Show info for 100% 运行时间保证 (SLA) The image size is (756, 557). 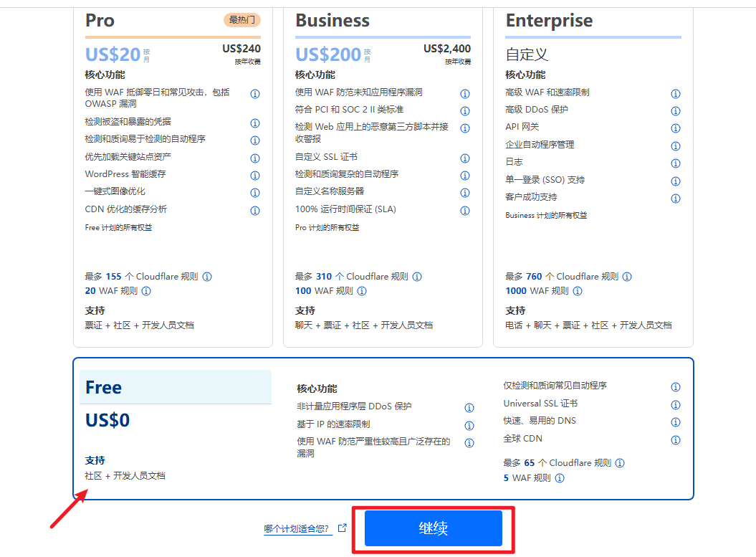(465, 211)
